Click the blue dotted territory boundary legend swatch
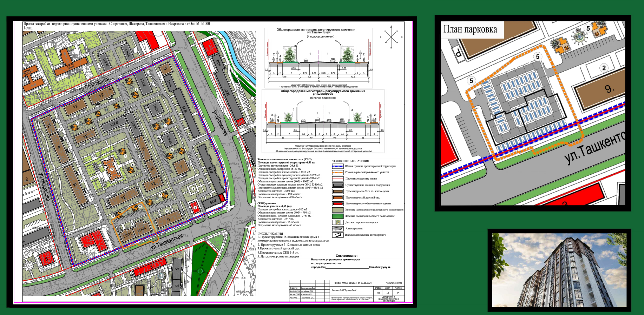The image size is (644, 315). click(338, 166)
